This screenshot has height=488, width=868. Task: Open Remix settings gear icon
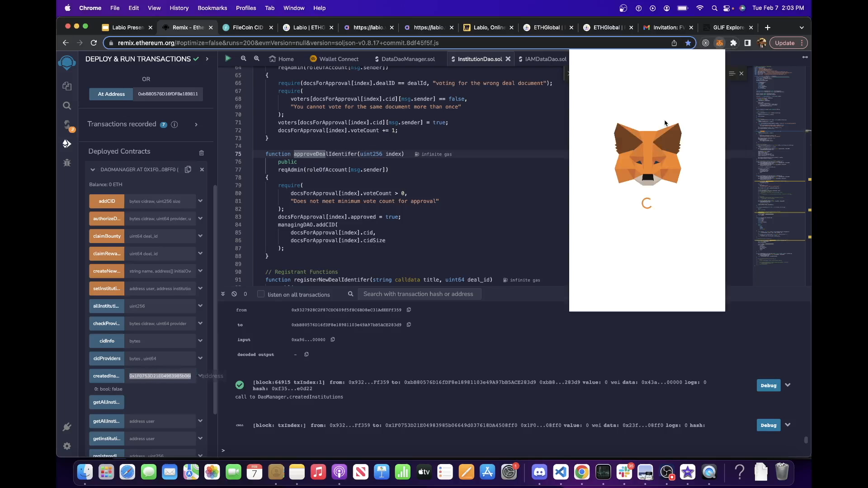[x=67, y=446]
